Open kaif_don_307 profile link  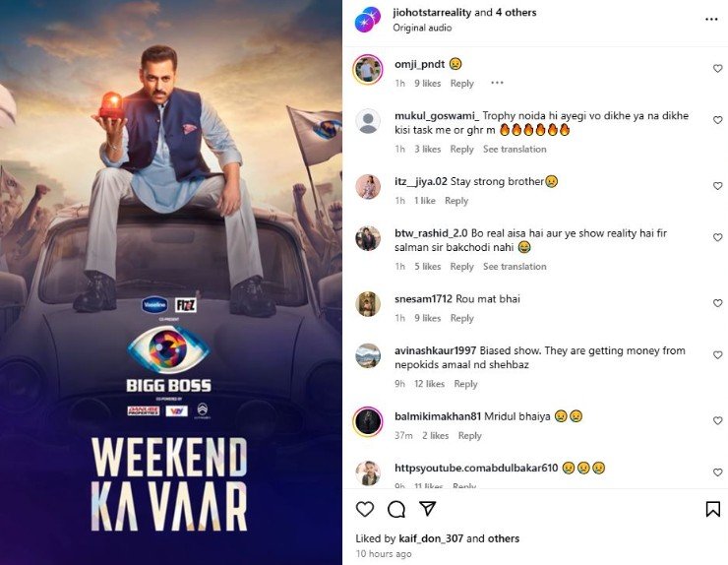tap(431, 538)
